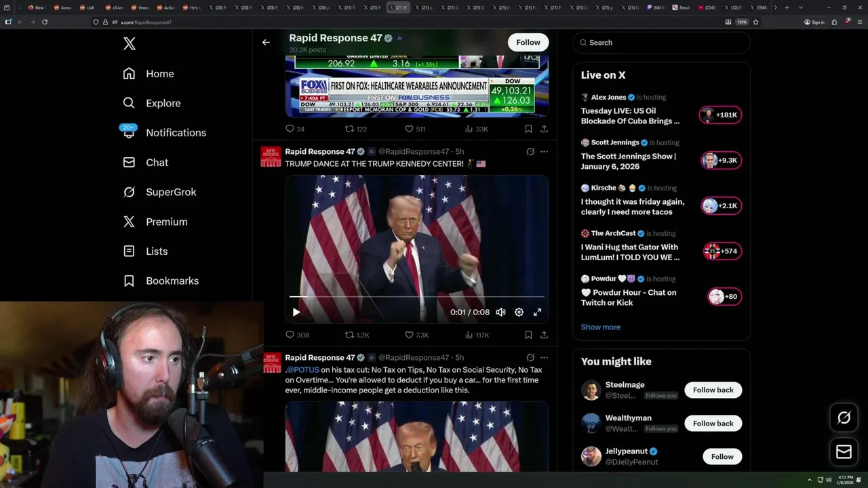Screen dimensions: 868x488
Task: Join Scott Jennings Show space (+9.3K)
Action: [721, 161]
